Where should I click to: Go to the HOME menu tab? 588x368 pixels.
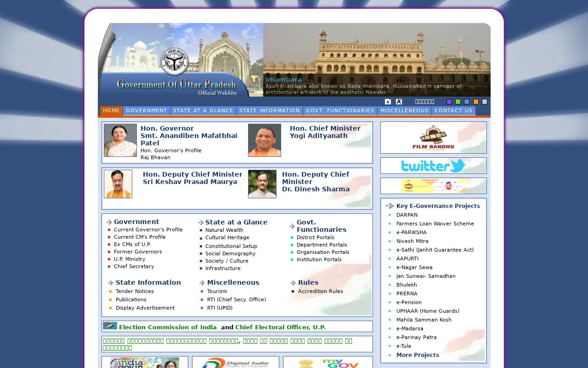pos(111,111)
